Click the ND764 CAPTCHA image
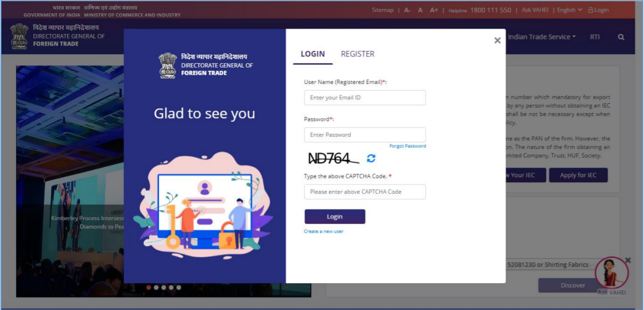 [x=333, y=158]
